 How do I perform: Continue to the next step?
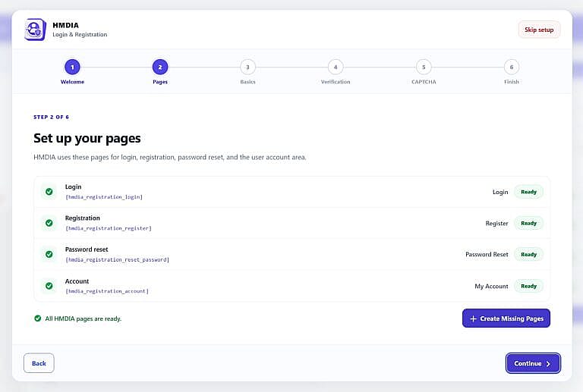[533, 363]
